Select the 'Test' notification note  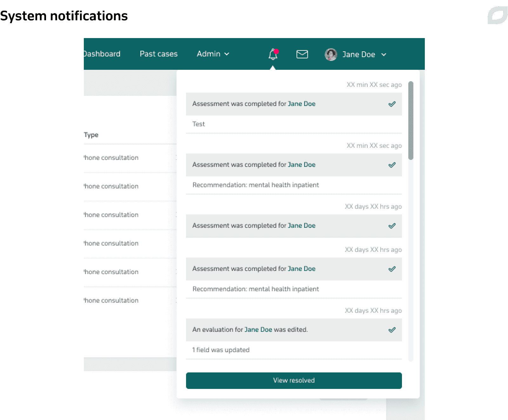click(x=199, y=124)
